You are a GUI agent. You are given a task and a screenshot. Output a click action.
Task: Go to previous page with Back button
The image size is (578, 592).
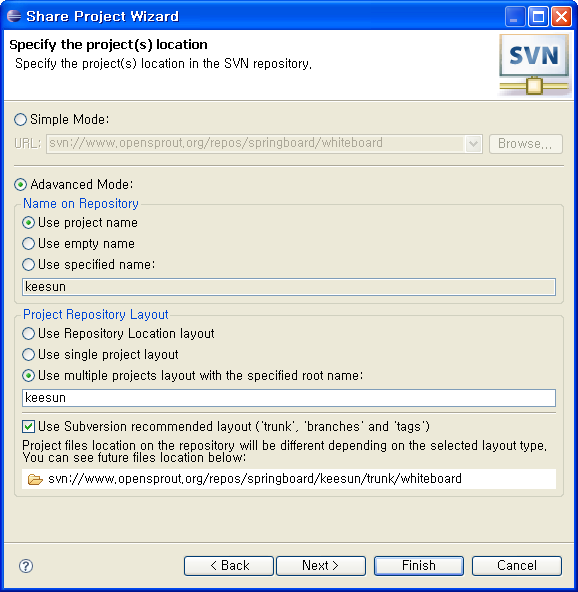[x=229, y=566]
